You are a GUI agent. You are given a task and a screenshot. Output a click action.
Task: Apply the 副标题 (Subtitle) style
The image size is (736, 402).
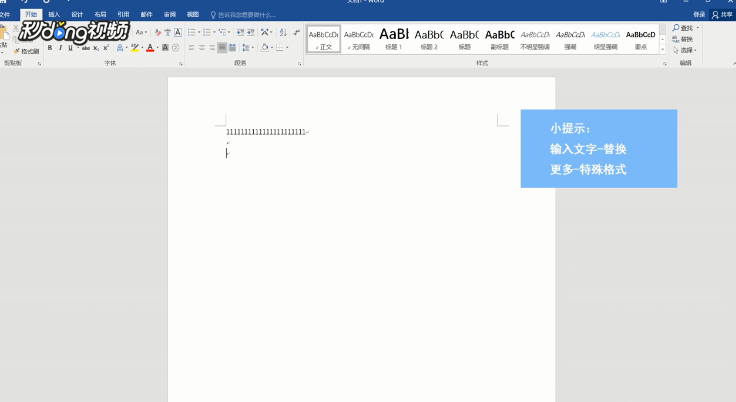point(499,39)
